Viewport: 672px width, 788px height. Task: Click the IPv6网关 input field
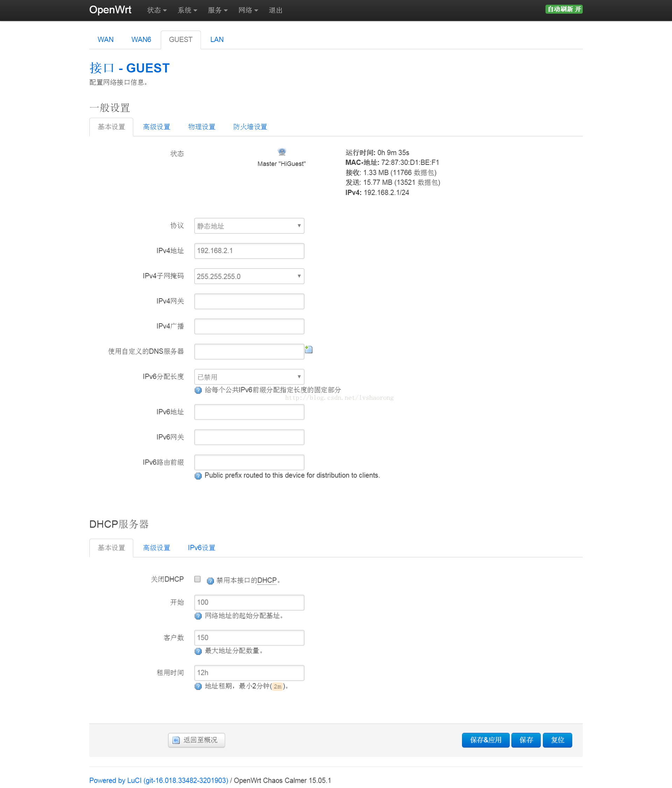[x=249, y=437]
